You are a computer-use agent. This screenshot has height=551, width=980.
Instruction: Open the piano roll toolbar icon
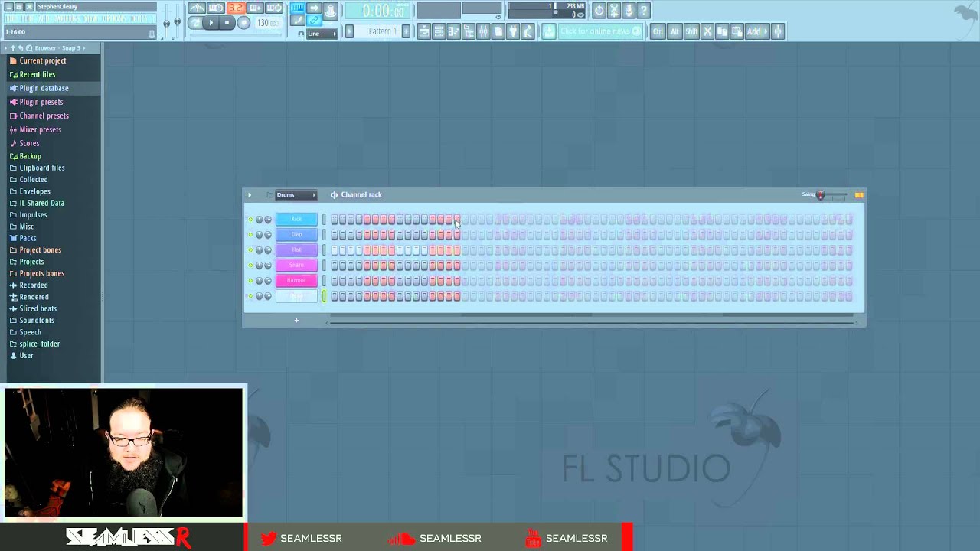(x=453, y=31)
